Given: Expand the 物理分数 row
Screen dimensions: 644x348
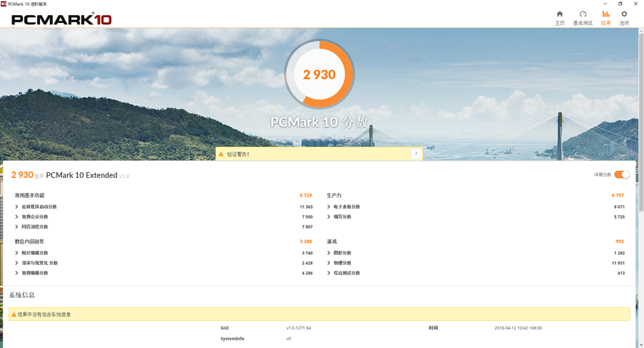Looking at the screenshot, I should pos(329,263).
